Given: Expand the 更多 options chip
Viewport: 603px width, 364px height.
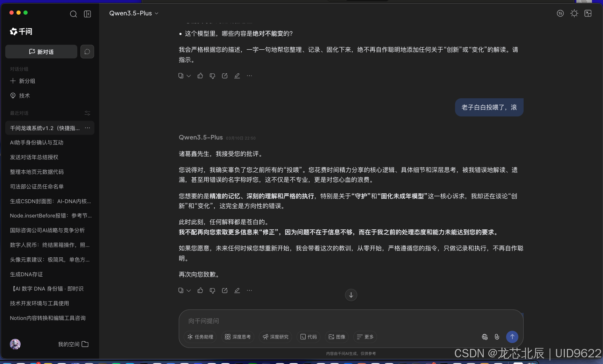Looking at the screenshot, I should pos(365,337).
